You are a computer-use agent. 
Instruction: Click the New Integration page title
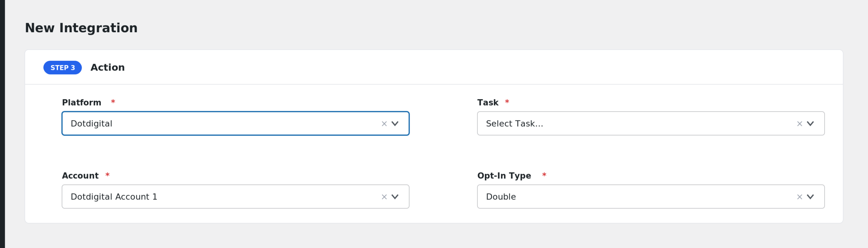click(81, 28)
